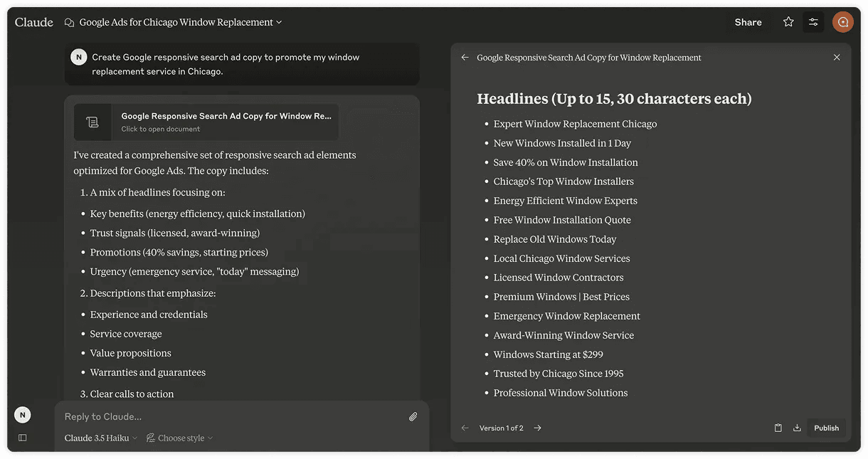Image resolution: width=868 pixels, height=459 pixels.
Task: Click 'Service coverage' bullet
Action: 126,334
